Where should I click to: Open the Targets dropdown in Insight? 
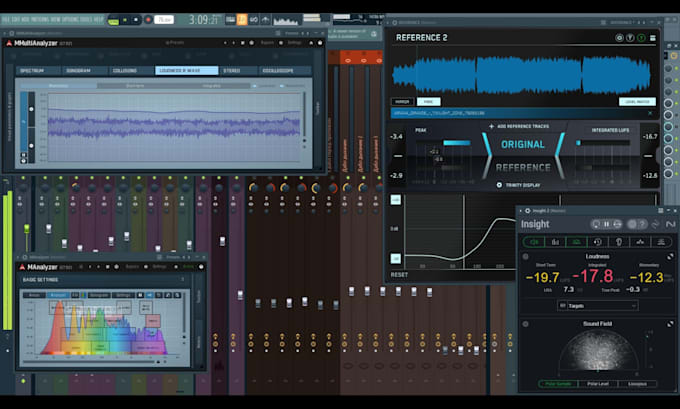tap(598, 306)
